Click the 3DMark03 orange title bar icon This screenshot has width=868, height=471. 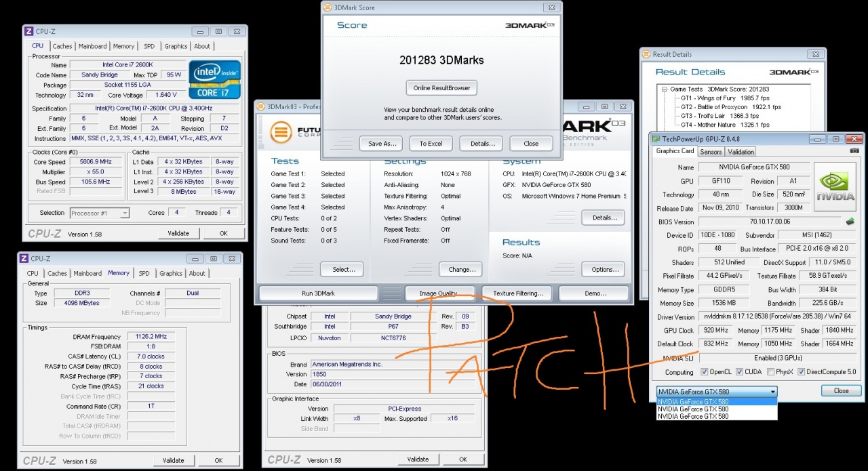point(261,106)
